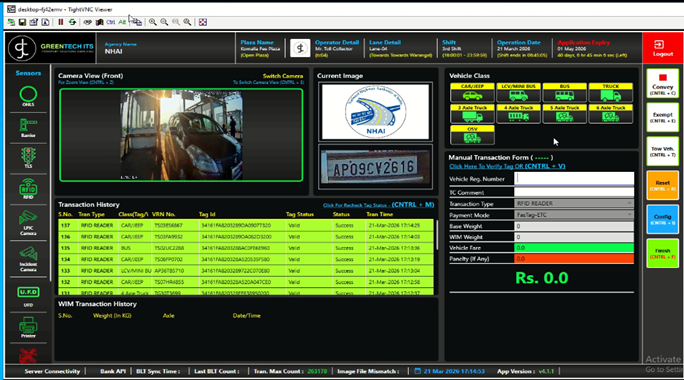This screenshot has width=684, height=380.
Task: Click the red Penalty field
Action: coord(574,259)
